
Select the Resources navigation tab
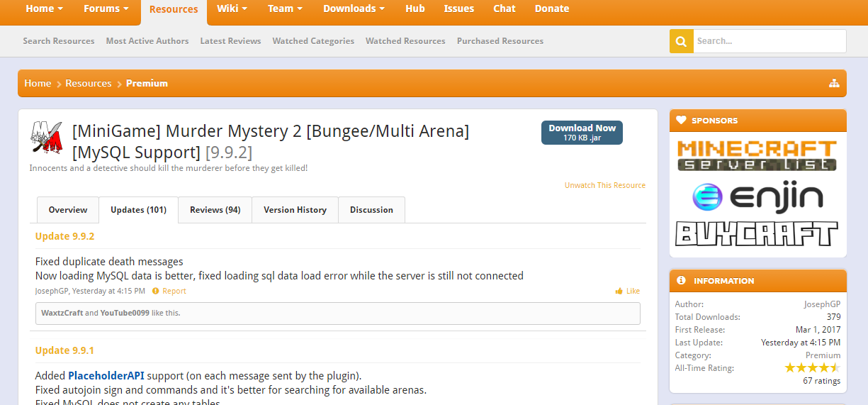(174, 10)
